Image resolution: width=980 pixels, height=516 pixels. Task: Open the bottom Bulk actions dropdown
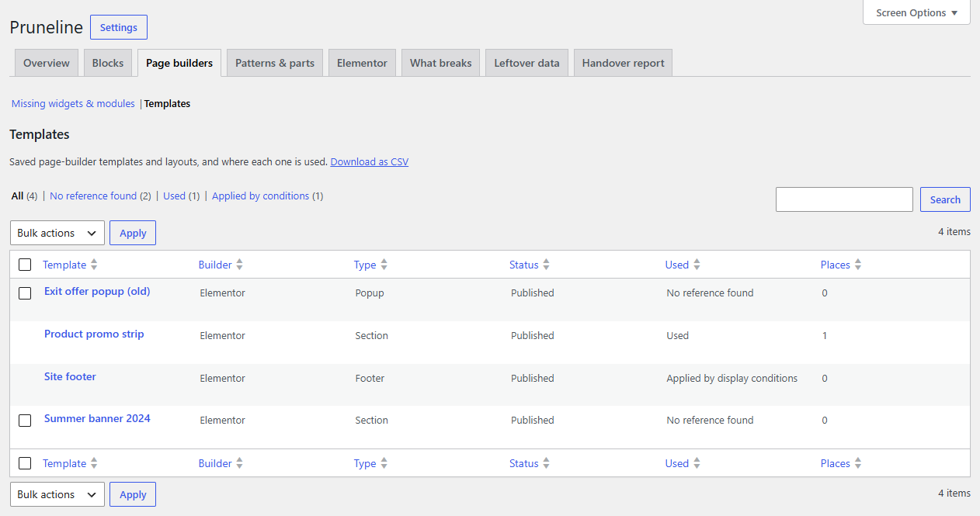coord(57,494)
